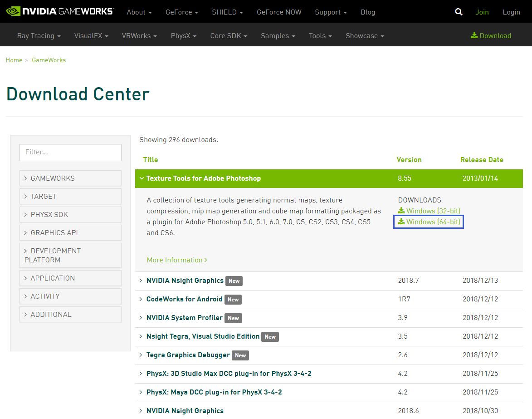Screen dimensions: 532x419
Task: Go to GeForce NOW page
Action: tap(279, 12)
